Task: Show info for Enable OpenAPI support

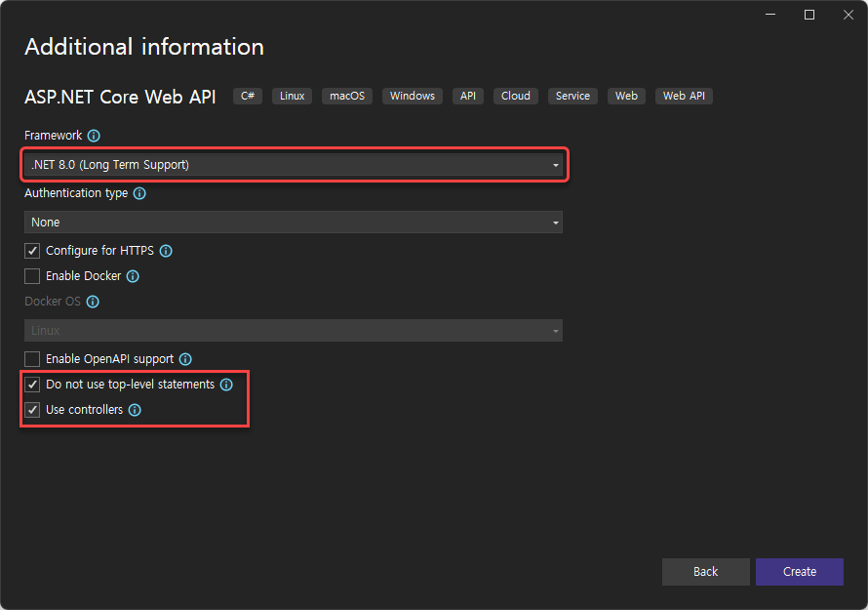Action: (x=185, y=359)
